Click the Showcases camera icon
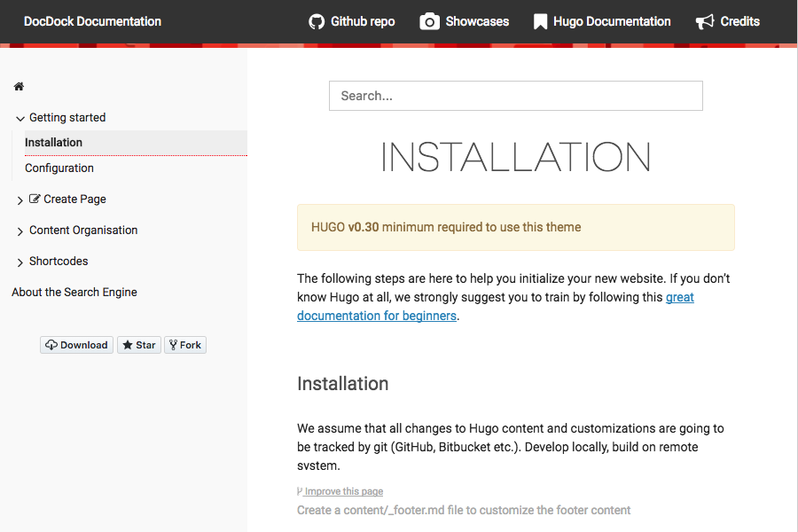 click(429, 21)
